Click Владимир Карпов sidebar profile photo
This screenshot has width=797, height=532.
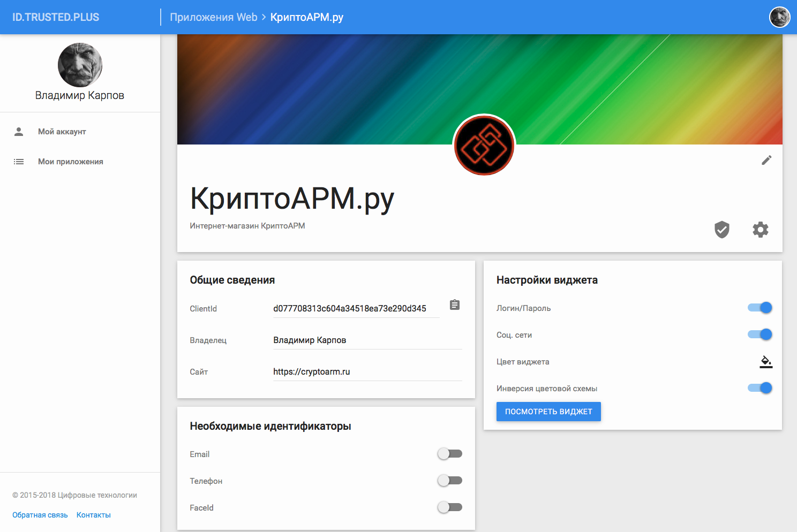coord(80,65)
